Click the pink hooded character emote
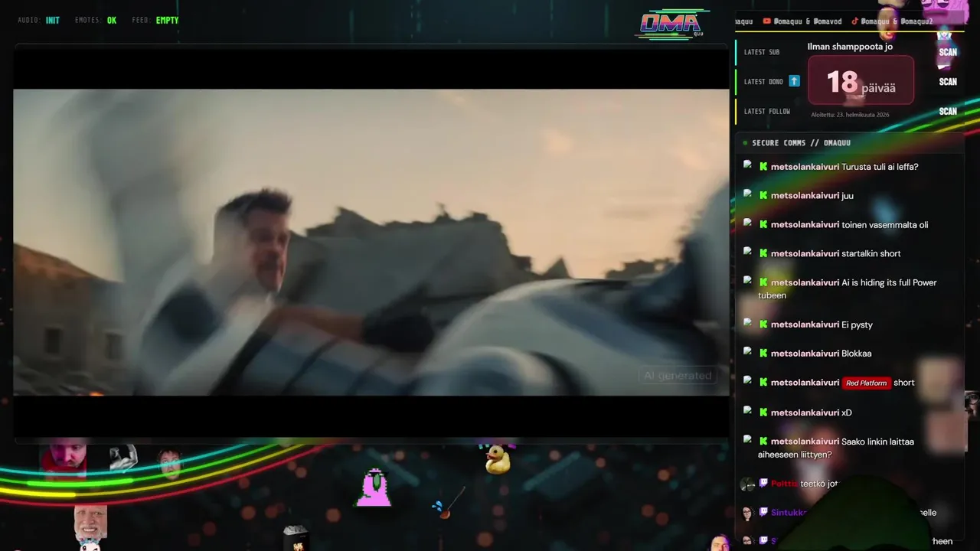This screenshot has width=980, height=551. point(374,487)
